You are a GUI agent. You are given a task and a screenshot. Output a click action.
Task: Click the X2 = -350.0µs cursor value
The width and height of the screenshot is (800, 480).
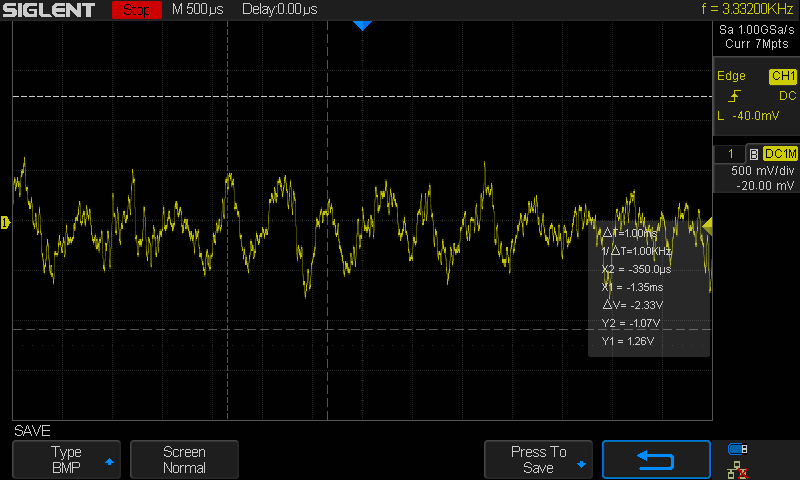636,269
